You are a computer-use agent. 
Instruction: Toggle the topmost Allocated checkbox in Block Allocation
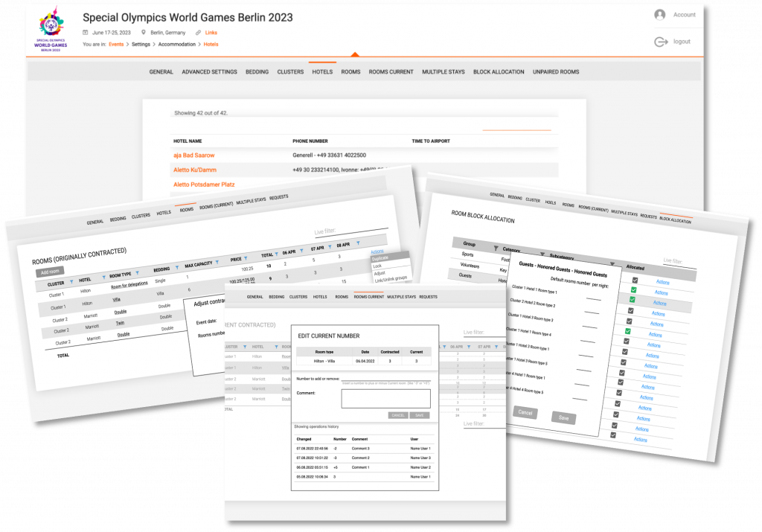(x=635, y=281)
